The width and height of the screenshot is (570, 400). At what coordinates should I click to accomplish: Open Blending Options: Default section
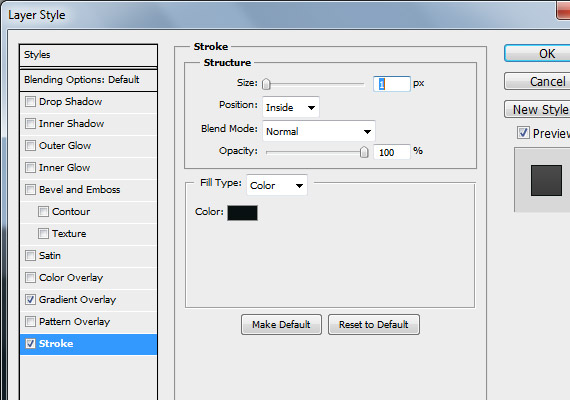tap(89, 80)
